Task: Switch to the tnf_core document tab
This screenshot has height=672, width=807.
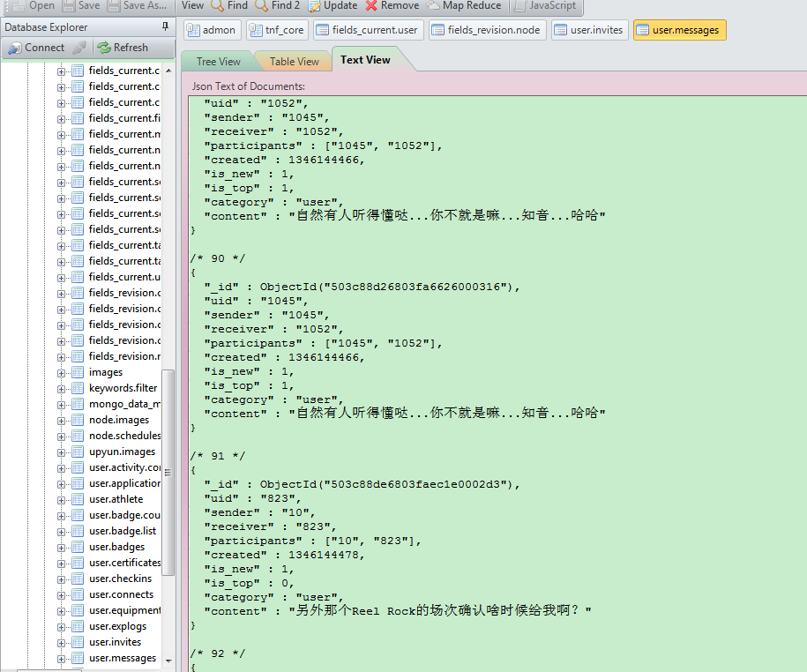Action: coord(278,30)
